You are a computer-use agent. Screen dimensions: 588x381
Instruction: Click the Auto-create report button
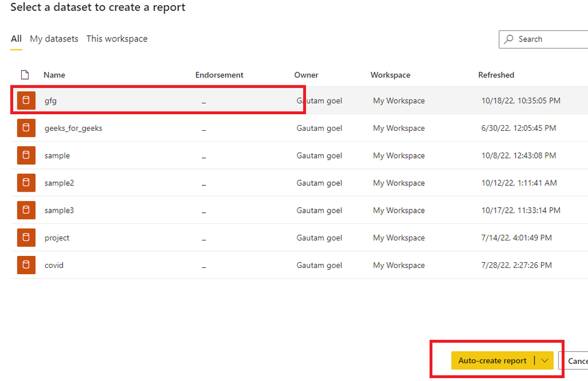tap(492, 360)
